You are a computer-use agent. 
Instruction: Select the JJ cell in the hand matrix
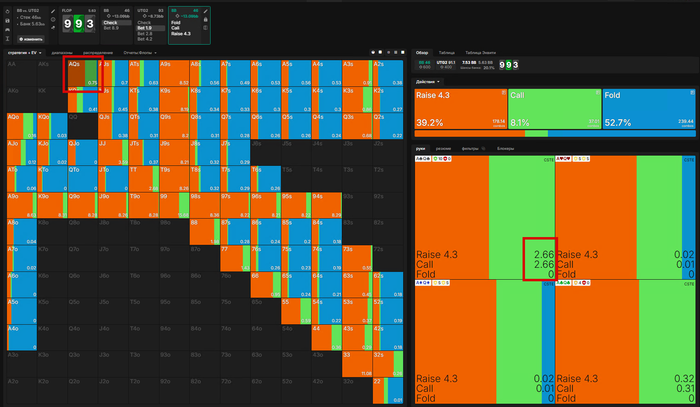[113, 153]
